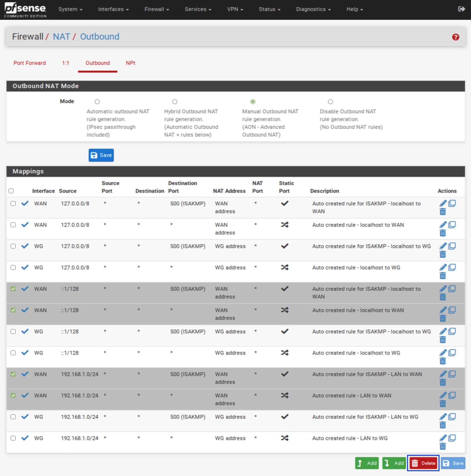471x476 pixels.
Task: Edit the 127.0.0.0/8 localhost to WG rule
Action: pos(443,267)
